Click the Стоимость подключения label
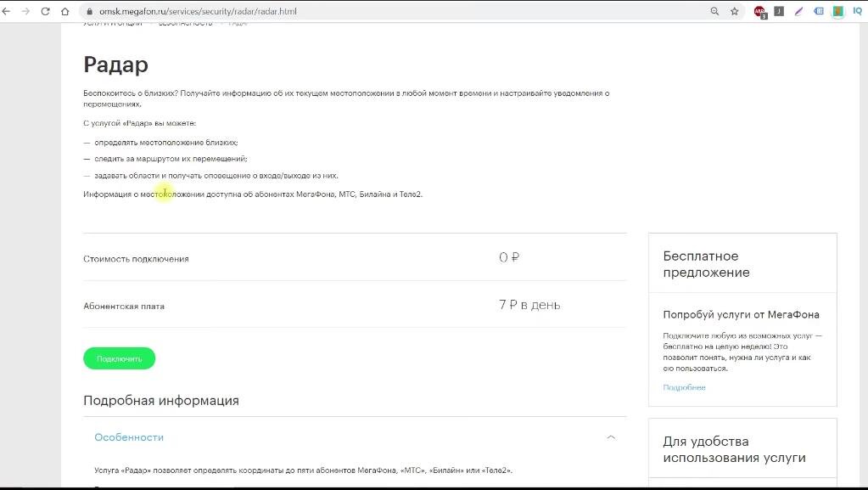The width and height of the screenshot is (868, 490). coord(136,259)
